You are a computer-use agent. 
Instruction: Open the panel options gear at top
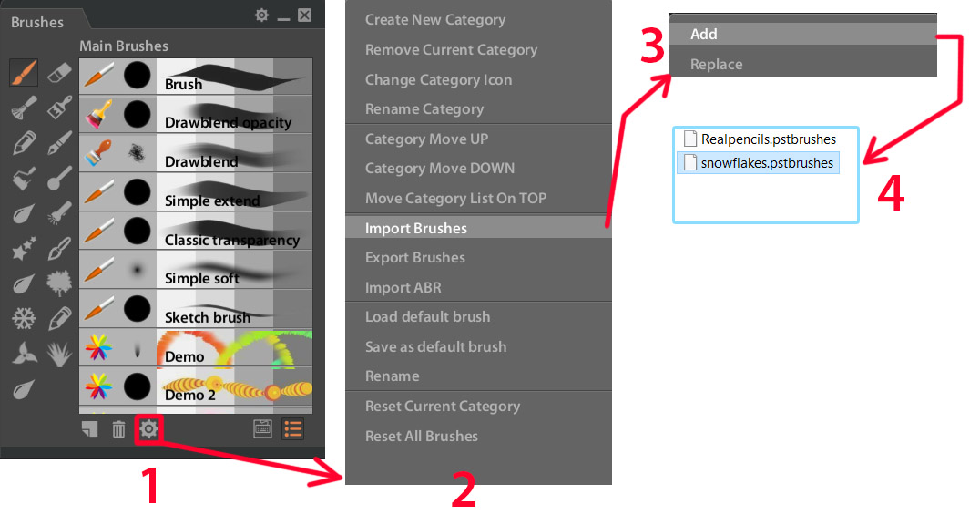(262, 15)
